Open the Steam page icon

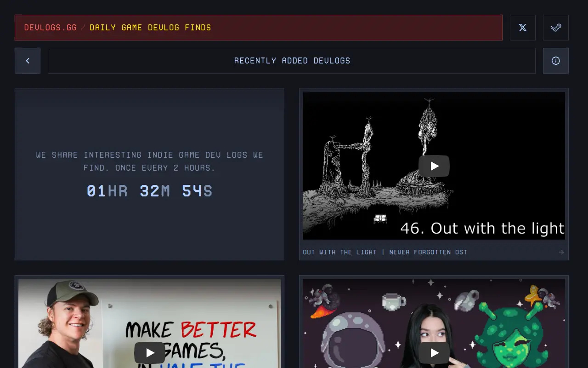click(556, 28)
